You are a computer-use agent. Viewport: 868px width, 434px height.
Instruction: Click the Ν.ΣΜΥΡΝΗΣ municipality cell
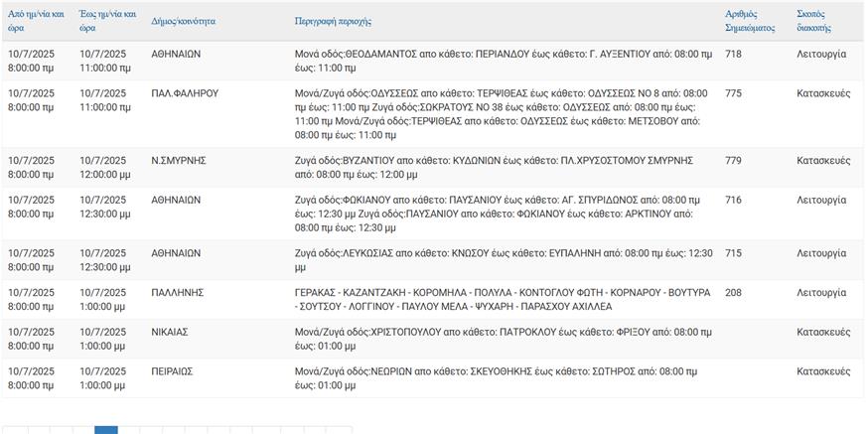coord(177,160)
